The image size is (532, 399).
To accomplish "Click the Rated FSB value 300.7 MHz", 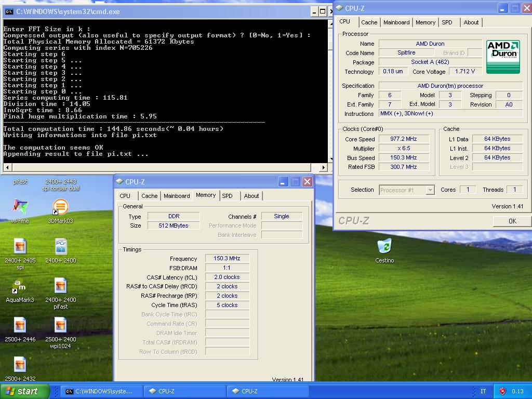I will coord(404,167).
